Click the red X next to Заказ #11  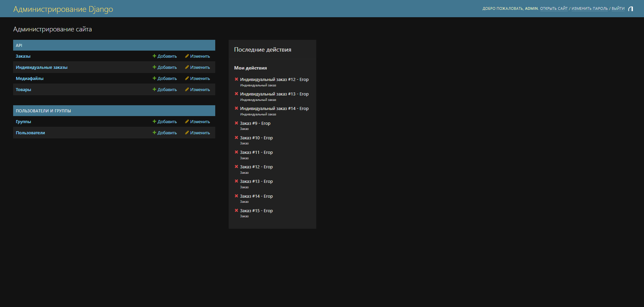tap(236, 152)
